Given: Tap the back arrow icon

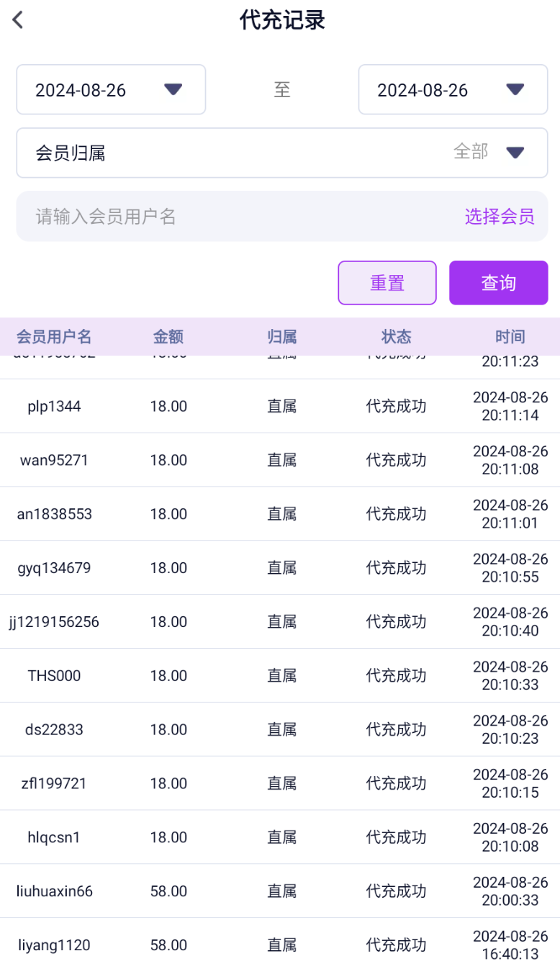Looking at the screenshot, I should 18,20.
